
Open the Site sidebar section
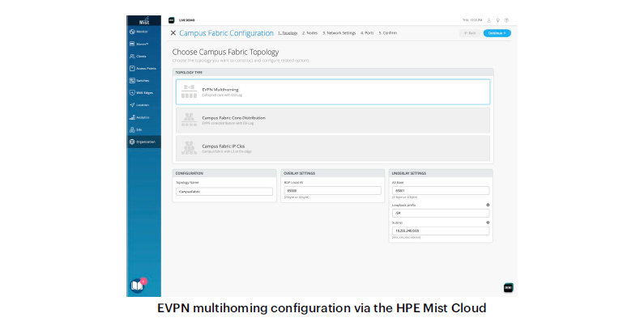143,129
